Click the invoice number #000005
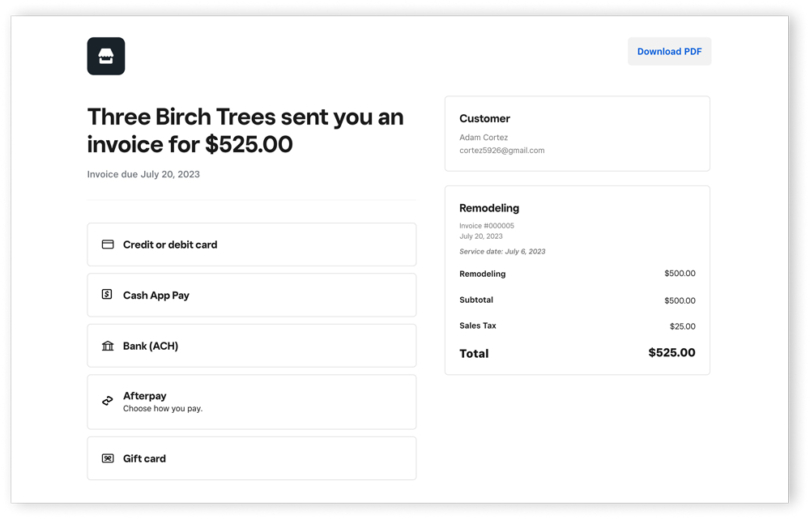810x519 pixels. tap(487, 226)
